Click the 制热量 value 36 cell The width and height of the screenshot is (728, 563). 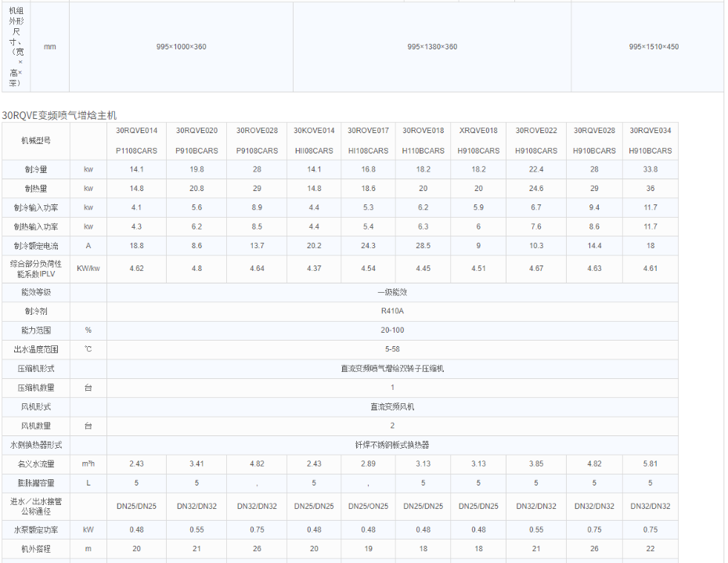tap(649, 188)
